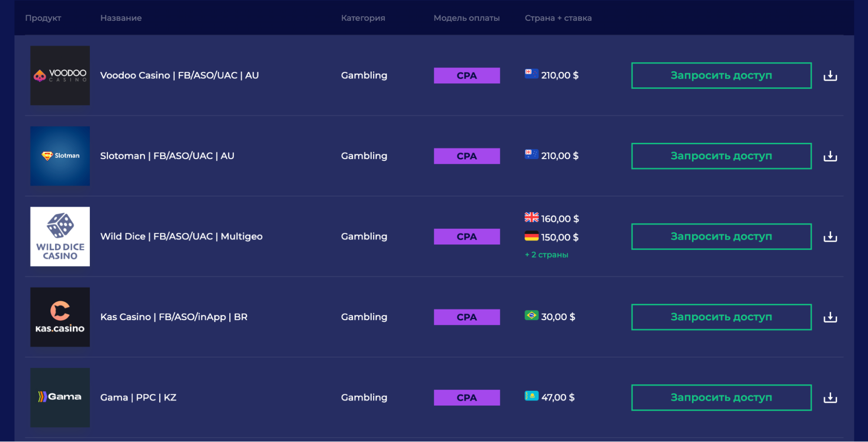Click the CPA badge for Kas Casino
The height and width of the screenshot is (442, 868).
tap(467, 317)
